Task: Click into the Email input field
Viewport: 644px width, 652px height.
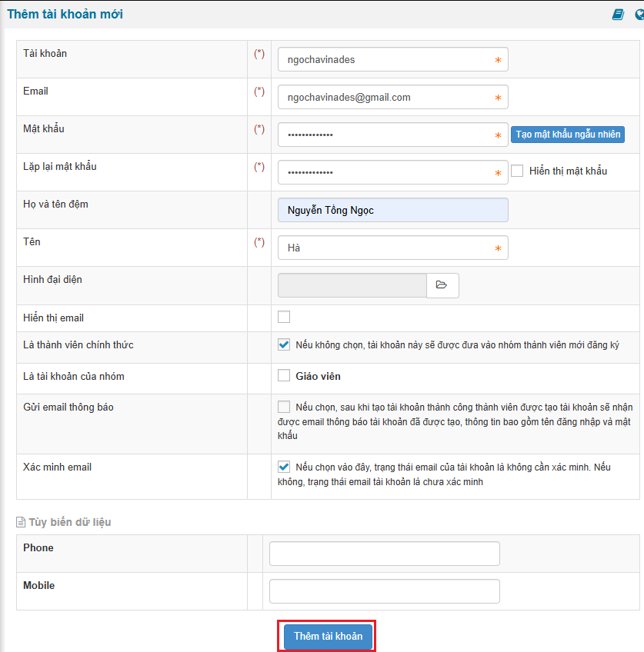Action: 385,97
